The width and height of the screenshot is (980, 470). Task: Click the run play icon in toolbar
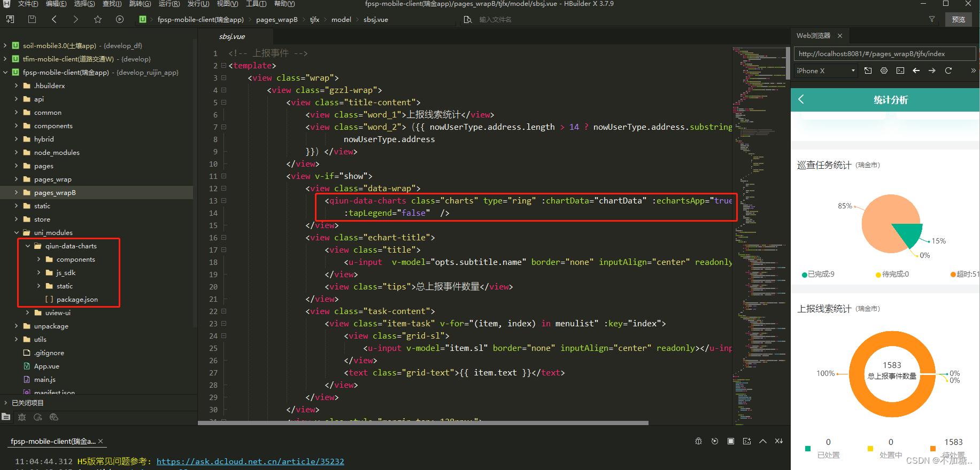[x=120, y=19]
